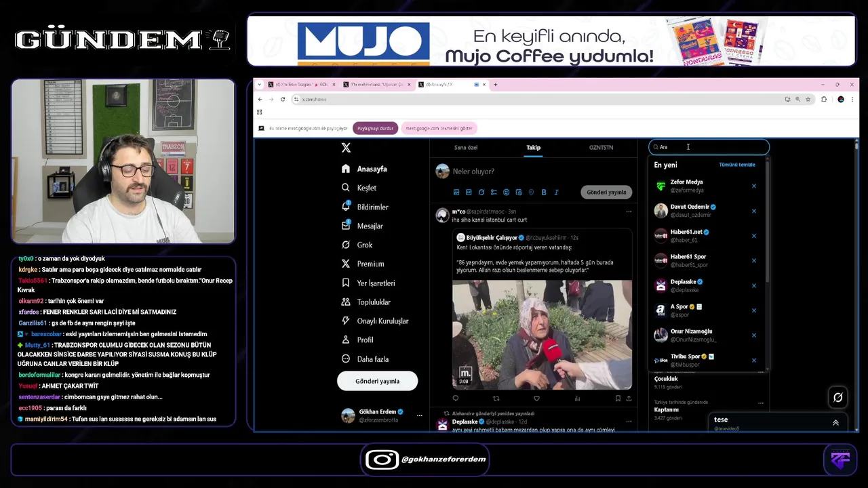Image resolution: width=868 pixels, height=488 pixels.
Task: Switch to the Takip tab
Action: (534, 147)
